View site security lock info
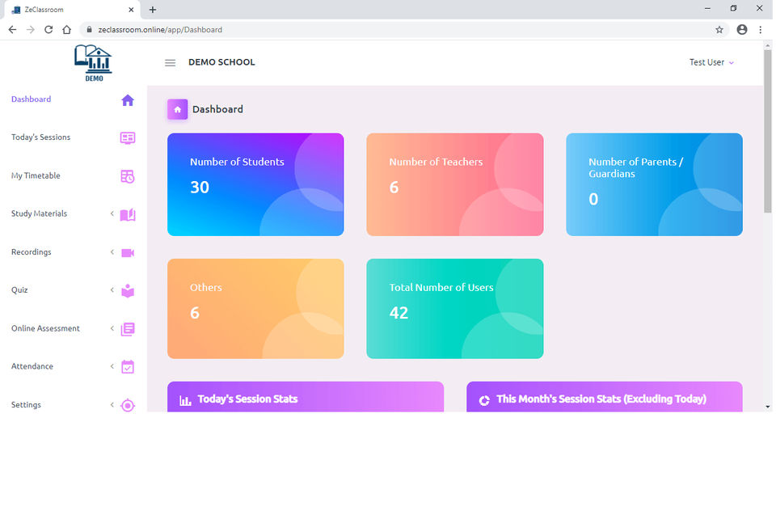Image resolution: width=776 pixels, height=532 pixels. coord(89,30)
